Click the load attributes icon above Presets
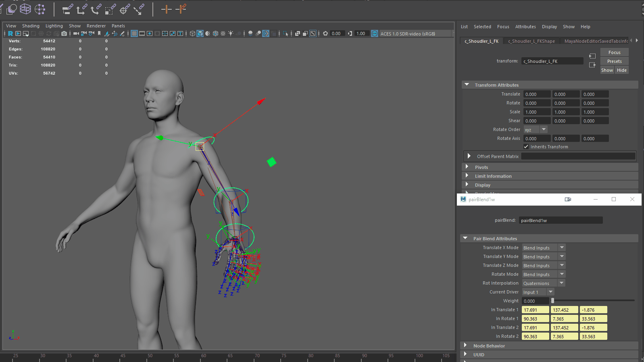This screenshot has width=644, height=362. click(x=592, y=56)
